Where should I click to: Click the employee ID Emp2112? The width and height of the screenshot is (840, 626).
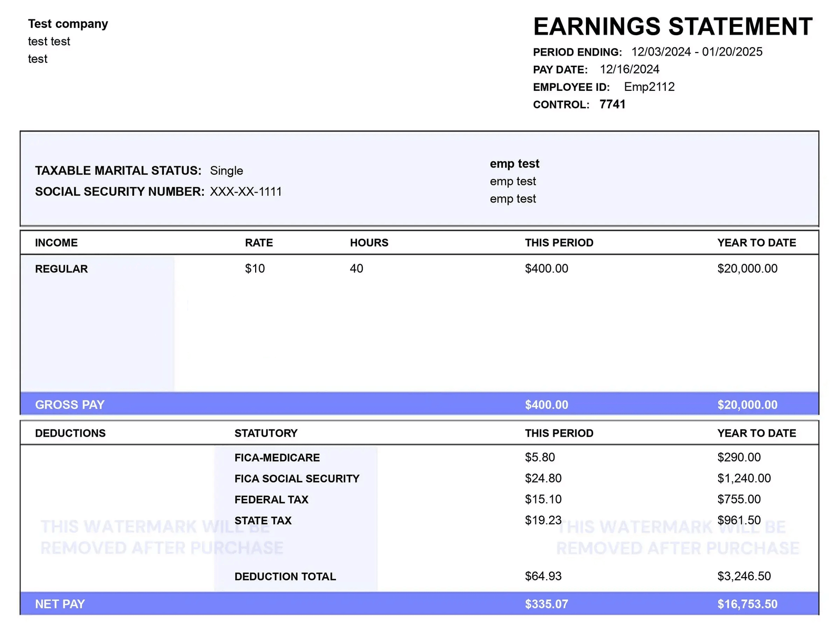(x=649, y=87)
